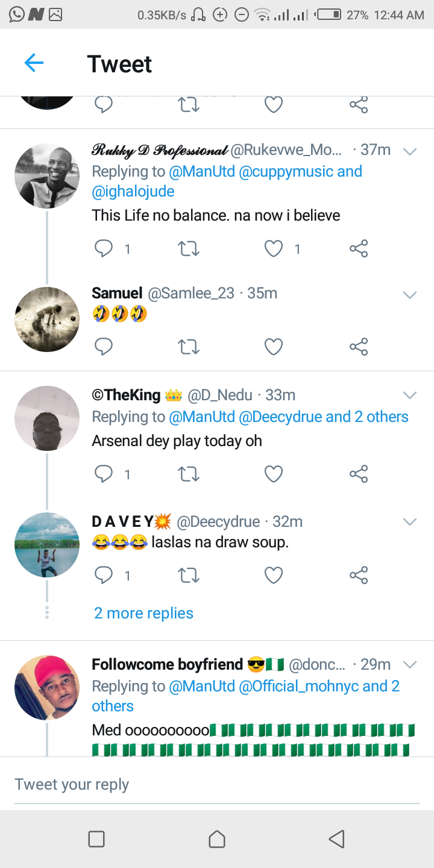The width and height of the screenshot is (434, 868).
Task: Like DAVEY's 'laslas na draw soup' tweet
Action: [x=274, y=576]
